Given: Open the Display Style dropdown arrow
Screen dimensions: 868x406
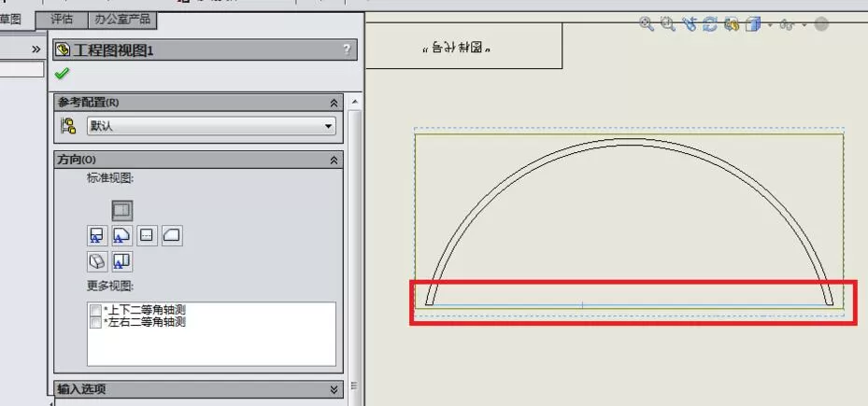Looking at the screenshot, I should pos(770,25).
